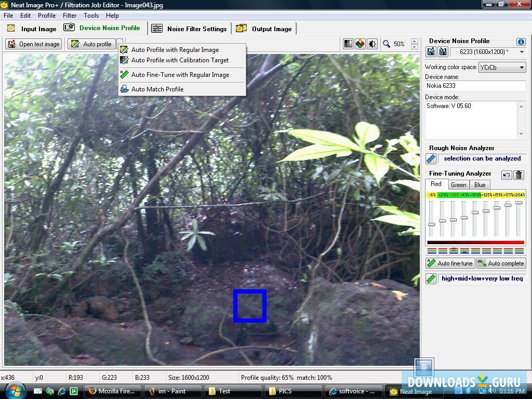Click the green ruler icon beside high+mid+low freq
The width and height of the screenshot is (532, 399).
click(x=431, y=278)
